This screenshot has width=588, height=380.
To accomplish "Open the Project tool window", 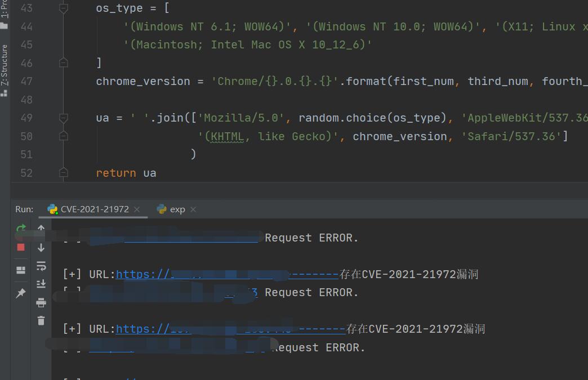I will click(5, 14).
